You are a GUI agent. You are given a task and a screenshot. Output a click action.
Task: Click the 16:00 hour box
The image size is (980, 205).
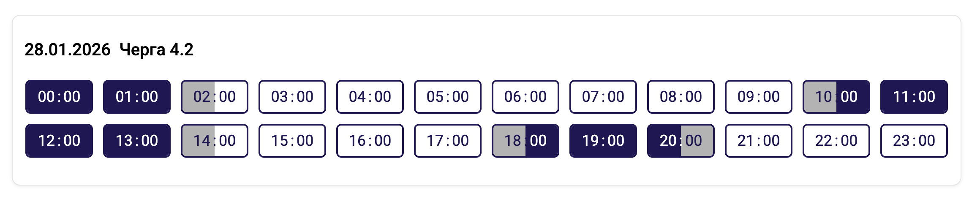point(370,141)
